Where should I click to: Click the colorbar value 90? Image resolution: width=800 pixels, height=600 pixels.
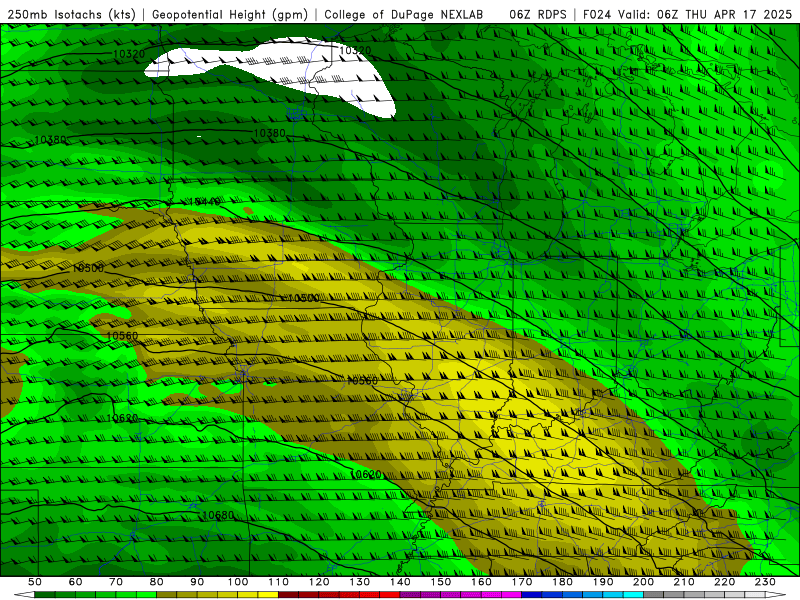[197, 582]
